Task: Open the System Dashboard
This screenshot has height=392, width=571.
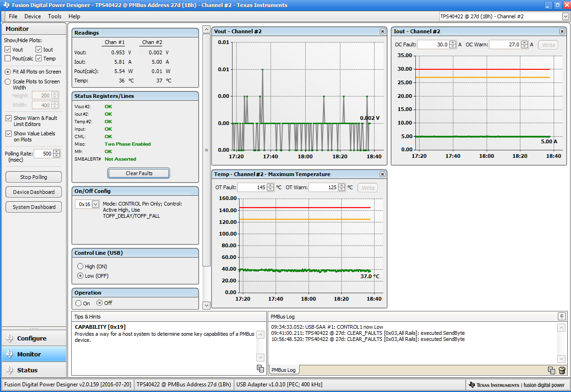Action: [34, 207]
